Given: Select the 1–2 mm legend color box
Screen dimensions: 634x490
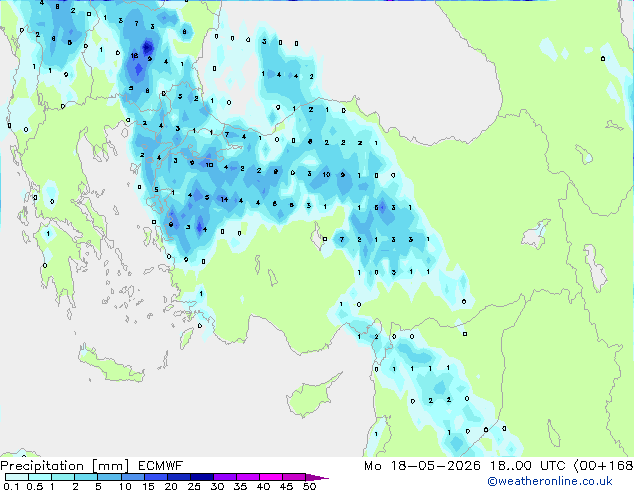Looking at the screenshot, I should 63,477.
